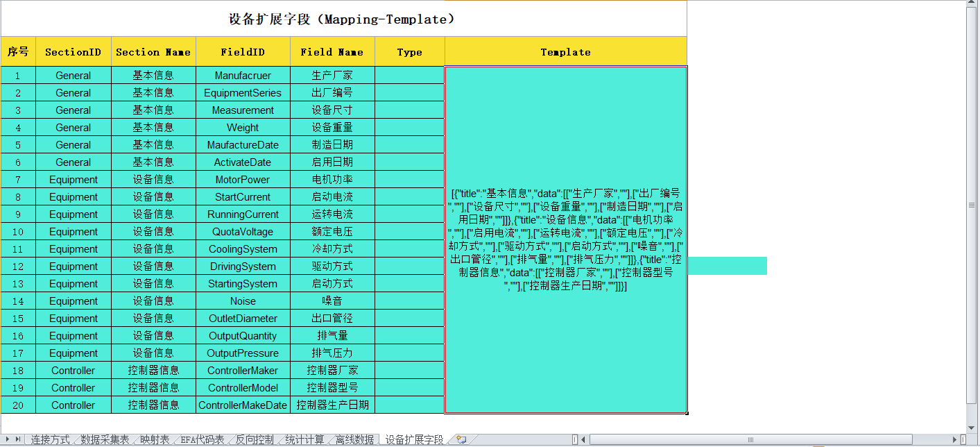Select the empty Type cell for Manufacruer row
The height and width of the screenshot is (447, 980).
tap(409, 76)
